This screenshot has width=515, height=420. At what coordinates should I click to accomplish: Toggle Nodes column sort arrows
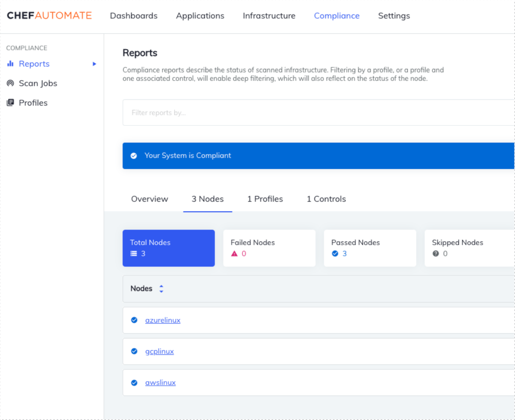pyautogui.click(x=161, y=289)
